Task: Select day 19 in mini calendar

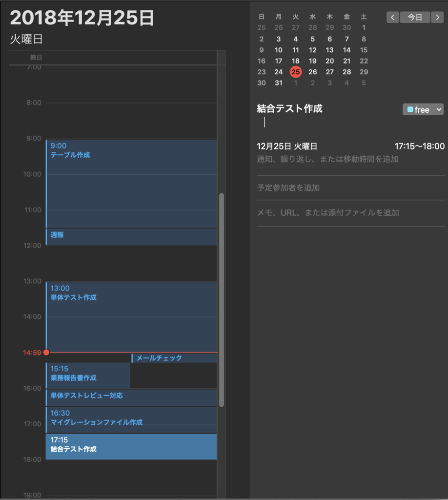Action: [x=313, y=61]
